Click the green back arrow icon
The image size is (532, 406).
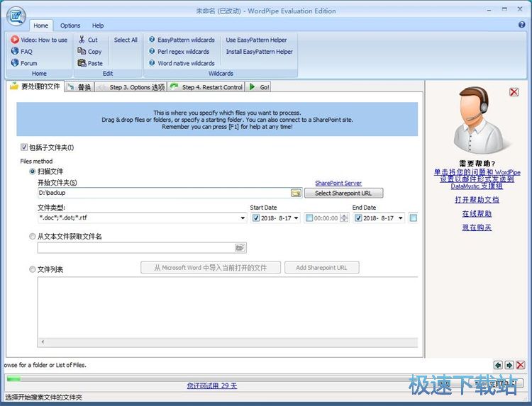pos(498,365)
